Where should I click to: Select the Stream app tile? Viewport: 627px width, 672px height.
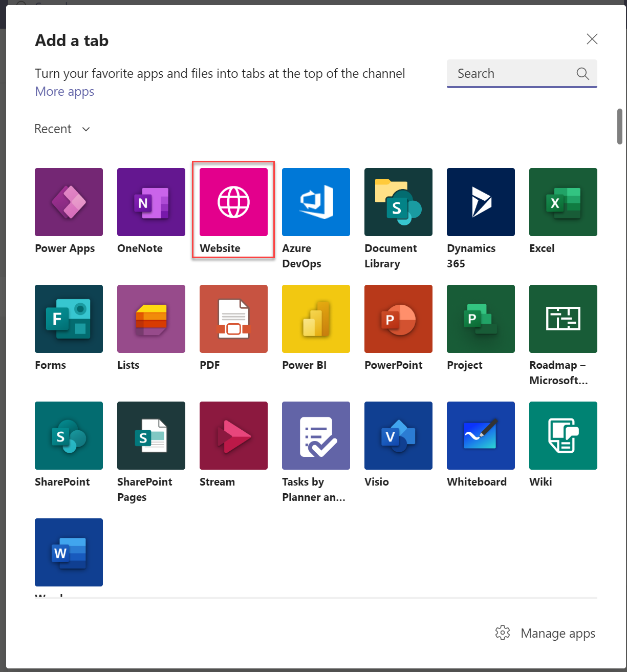pyautogui.click(x=233, y=436)
